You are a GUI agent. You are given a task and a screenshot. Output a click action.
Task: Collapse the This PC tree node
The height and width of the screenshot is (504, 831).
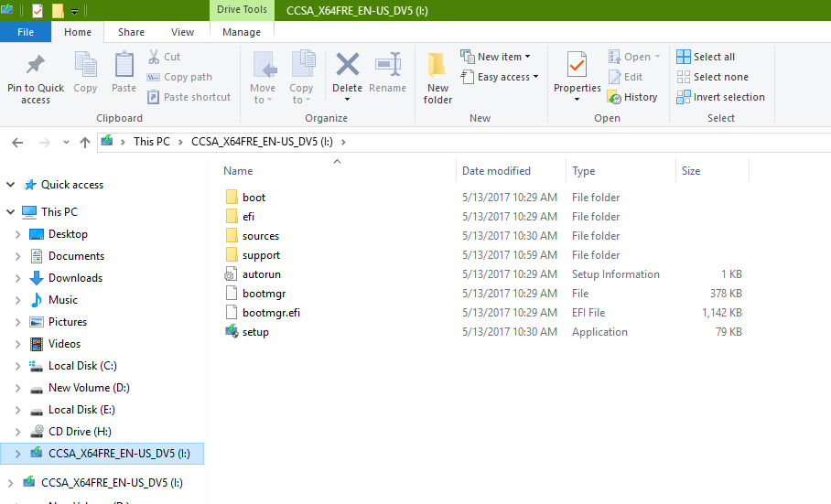pos(11,212)
